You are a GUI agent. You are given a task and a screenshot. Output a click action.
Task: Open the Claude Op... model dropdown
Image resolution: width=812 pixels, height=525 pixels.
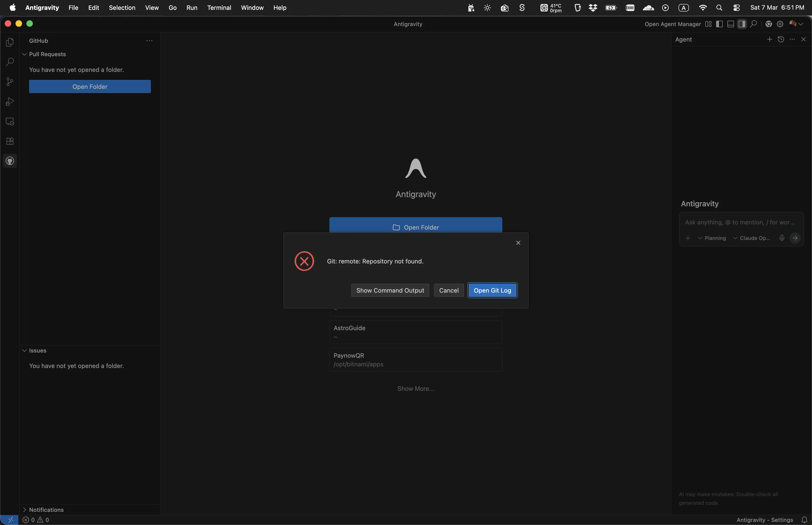pyautogui.click(x=752, y=238)
